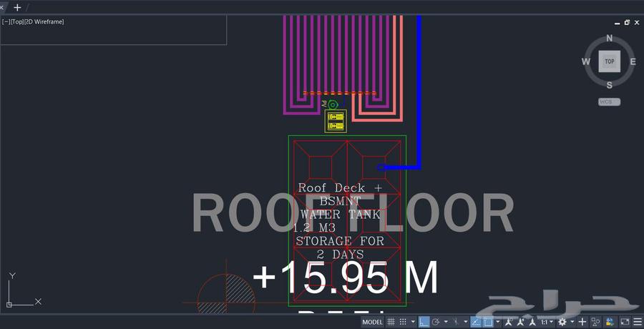
Task: Click the annotation monitor plus icon
Action: click(x=582, y=323)
